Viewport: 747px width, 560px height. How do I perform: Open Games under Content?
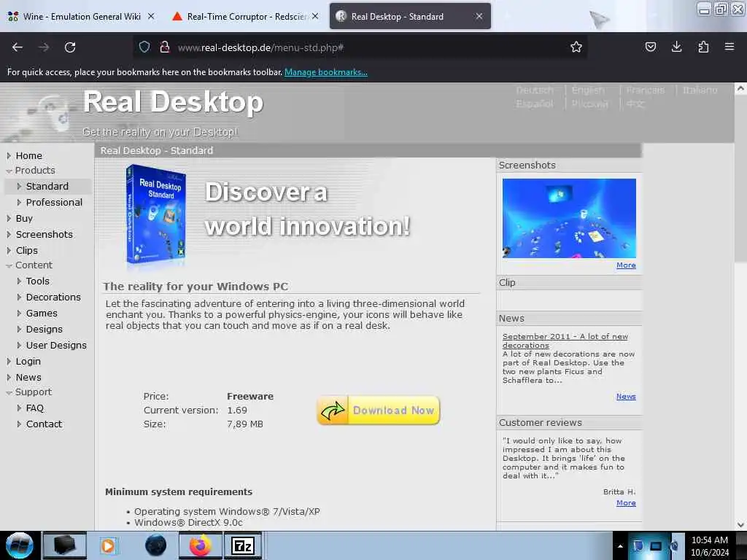pos(42,313)
